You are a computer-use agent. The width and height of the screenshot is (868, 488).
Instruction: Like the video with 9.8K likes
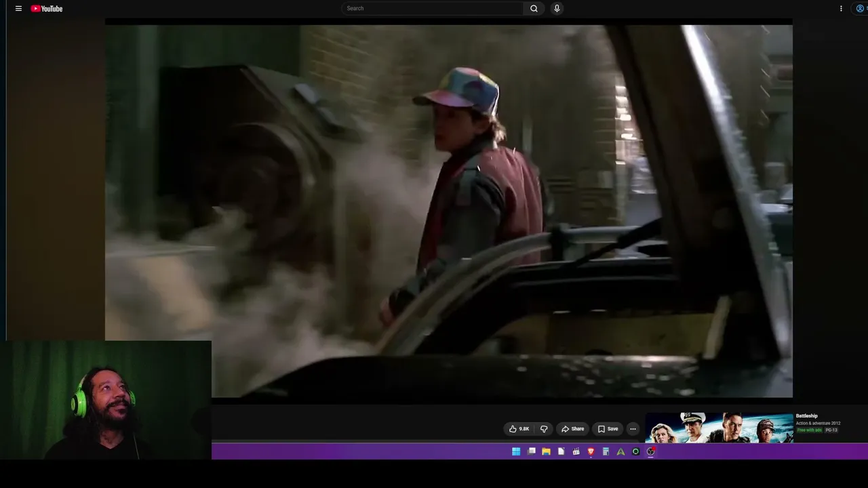519,428
